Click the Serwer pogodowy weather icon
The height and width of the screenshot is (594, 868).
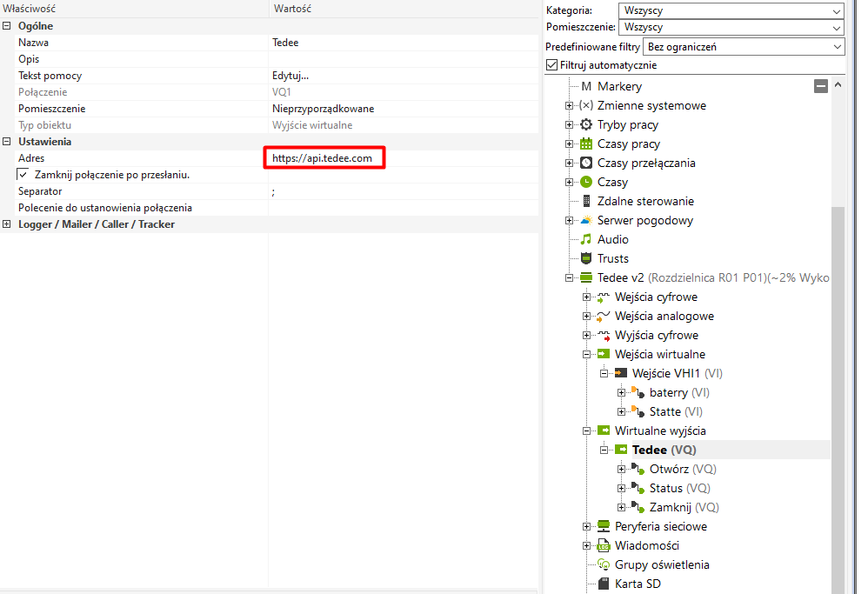(x=586, y=220)
